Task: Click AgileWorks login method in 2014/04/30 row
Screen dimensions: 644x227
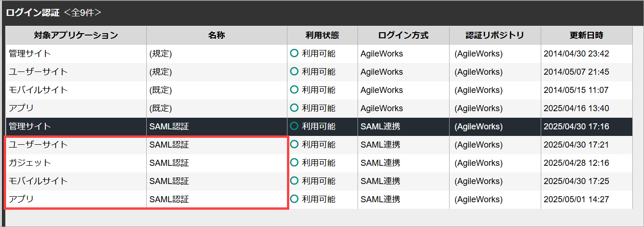Action: 382,54
